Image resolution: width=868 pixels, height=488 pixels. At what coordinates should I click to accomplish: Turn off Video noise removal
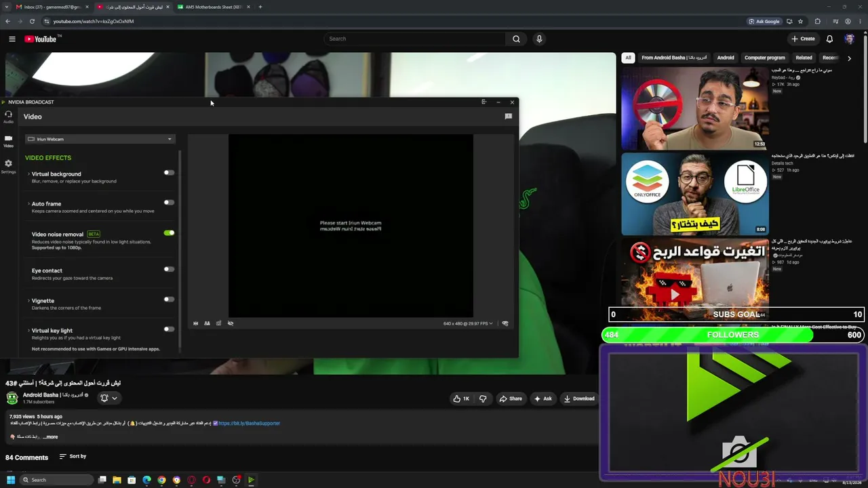tap(169, 233)
